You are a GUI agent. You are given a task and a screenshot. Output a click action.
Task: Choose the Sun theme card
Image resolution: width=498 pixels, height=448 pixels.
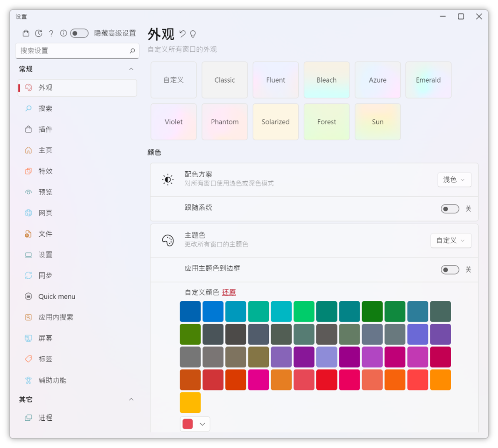point(378,122)
